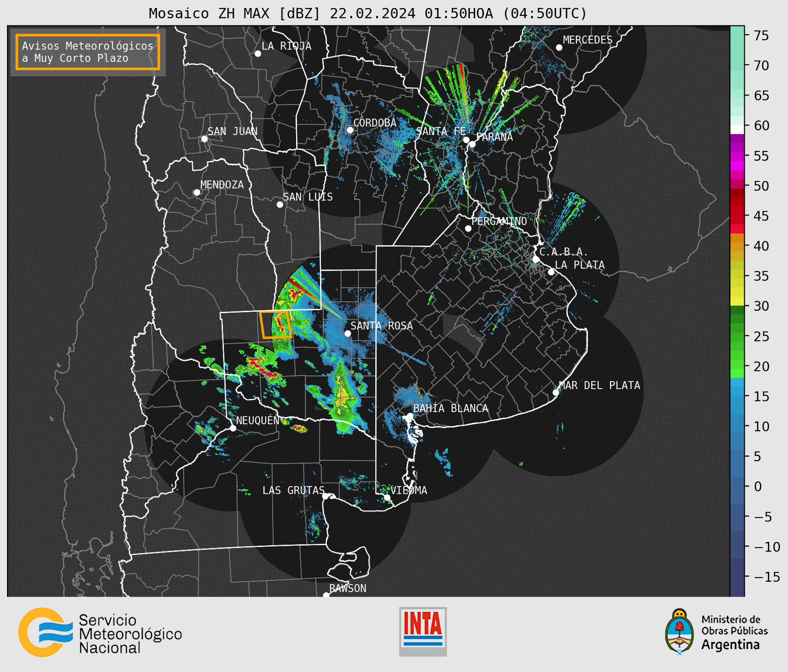
Task: Click the SANTA ROSA city label
Action: coord(382,326)
